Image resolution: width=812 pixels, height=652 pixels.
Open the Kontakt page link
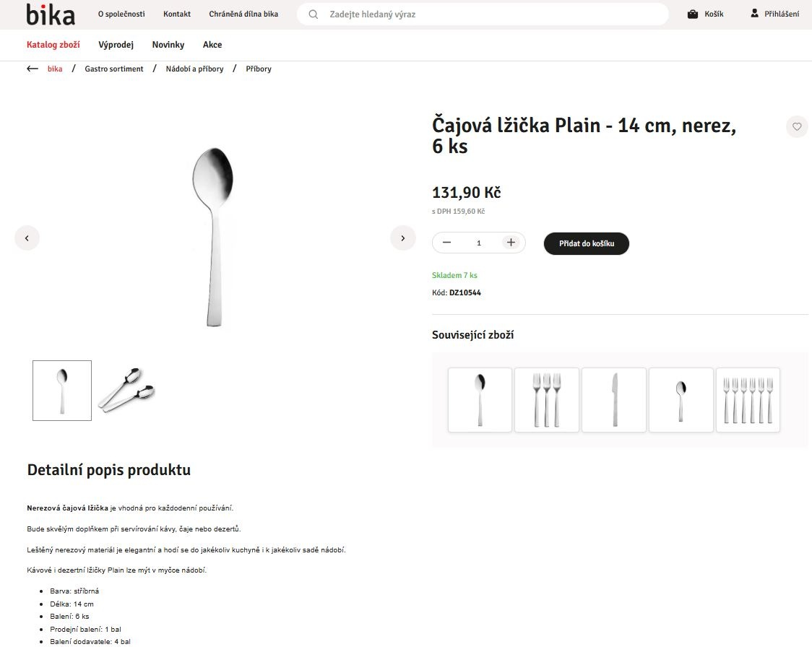click(x=177, y=14)
